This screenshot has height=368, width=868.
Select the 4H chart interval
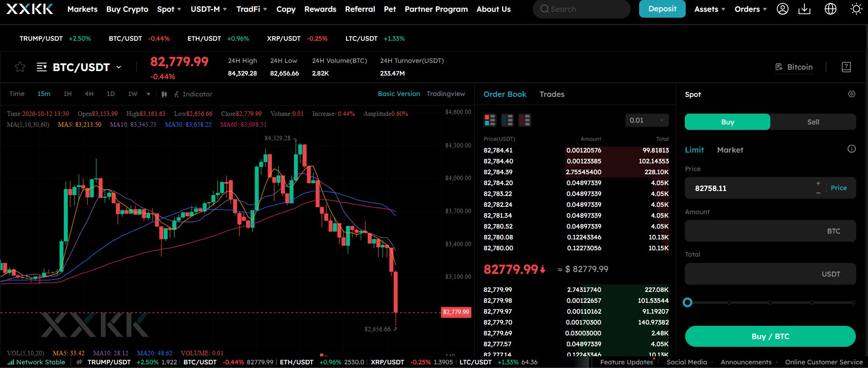pyautogui.click(x=89, y=94)
